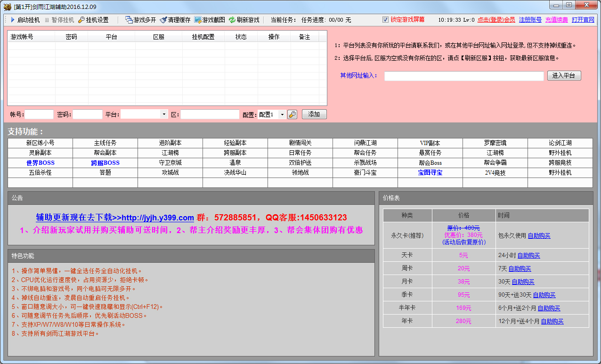Expand the 平台 platform dropdown
The height and width of the screenshot is (364, 601).
(x=164, y=114)
